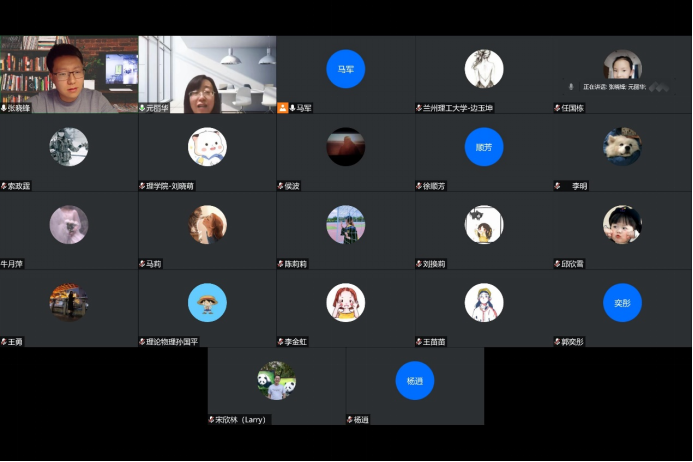Select the panda photo avatar of 宋欣林
Image resolution: width=693 pixels, height=462 pixels.
(276, 381)
